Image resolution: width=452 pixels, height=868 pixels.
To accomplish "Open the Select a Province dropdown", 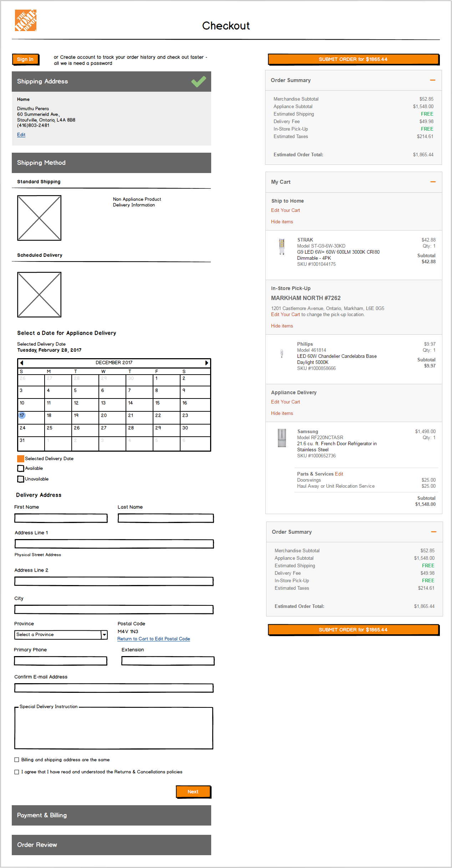I will (61, 635).
